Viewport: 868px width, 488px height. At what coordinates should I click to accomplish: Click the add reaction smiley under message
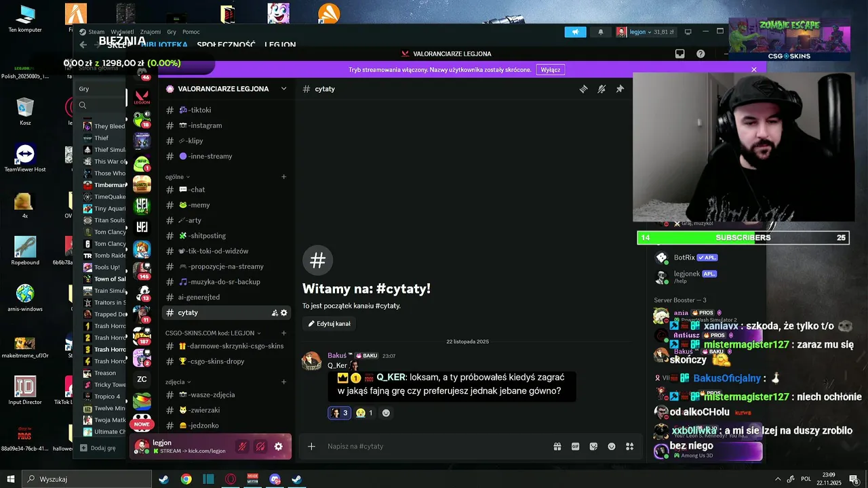click(x=386, y=413)
